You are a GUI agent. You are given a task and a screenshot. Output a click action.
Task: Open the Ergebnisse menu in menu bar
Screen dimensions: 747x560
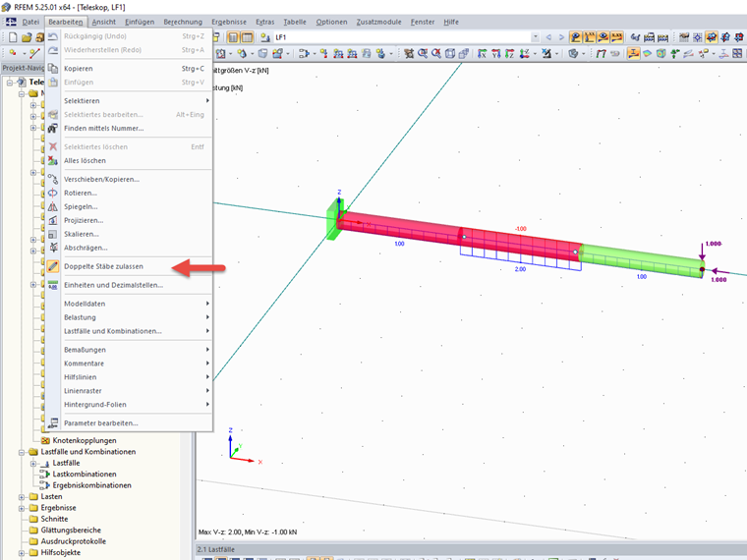[229, 22]
